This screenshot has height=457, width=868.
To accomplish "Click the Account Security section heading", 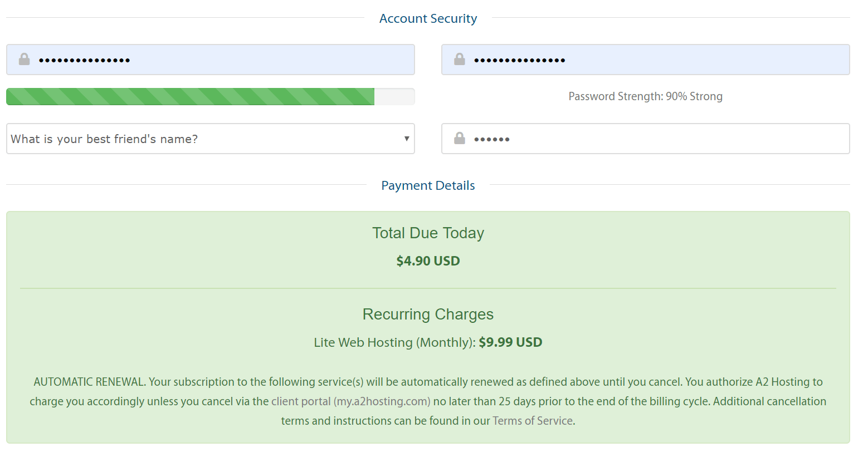I will [x=428, y=18].
